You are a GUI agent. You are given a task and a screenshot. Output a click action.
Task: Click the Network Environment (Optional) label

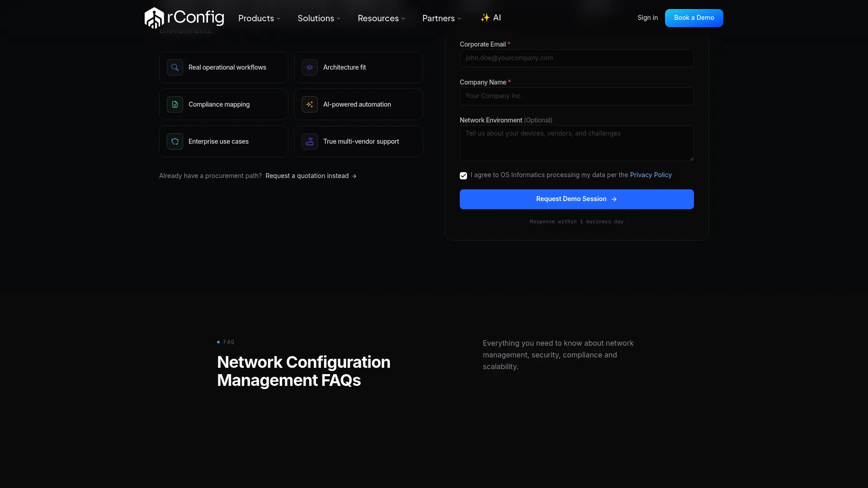pyautogui.click(x=506, y=120)
